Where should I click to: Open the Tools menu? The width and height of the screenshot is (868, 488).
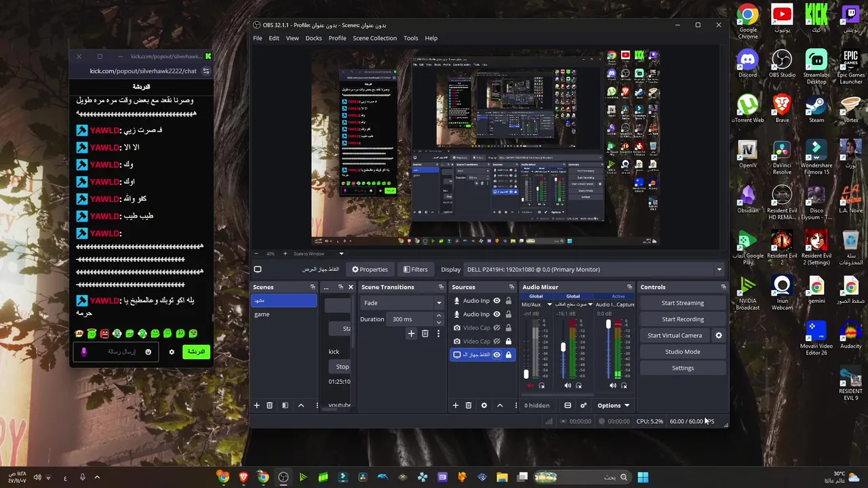(x=410, y=38)
